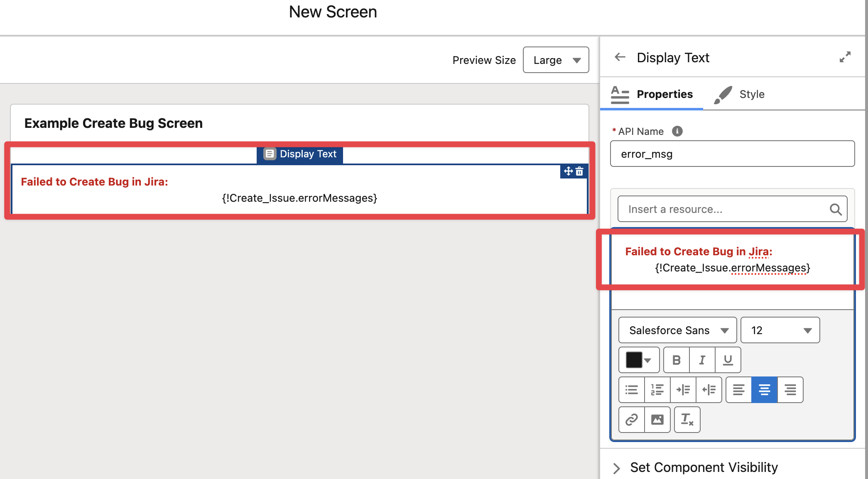Insert an image with image icon
This screenshot has height=479, width=868.
(x=657, y=420)
